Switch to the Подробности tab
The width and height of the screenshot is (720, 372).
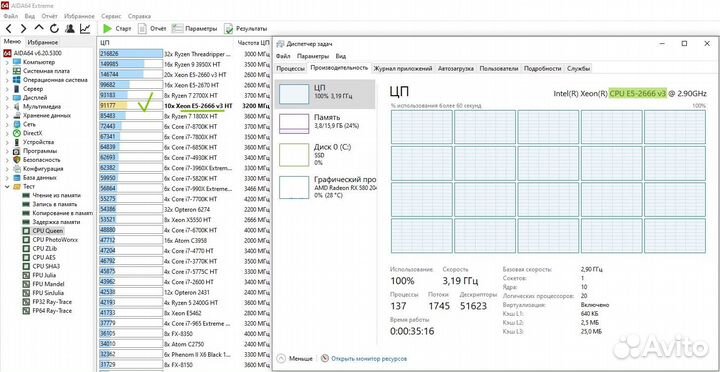[x=542, y=68]
